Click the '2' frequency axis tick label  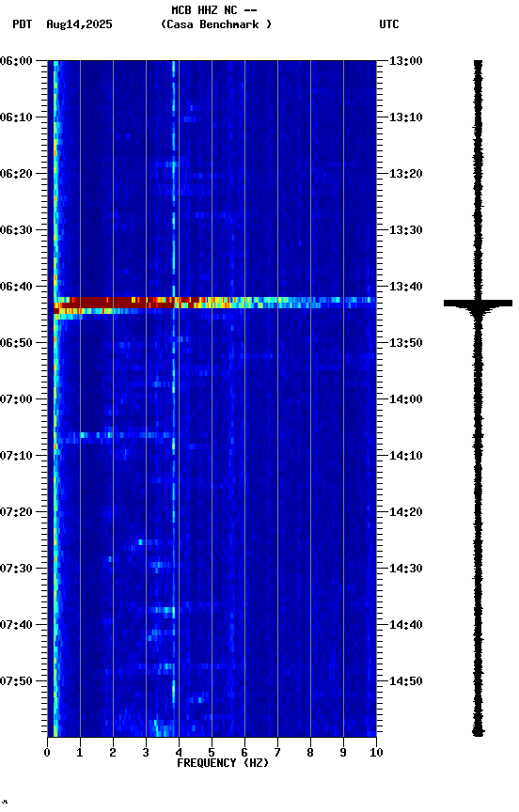(x=113, y=753)
